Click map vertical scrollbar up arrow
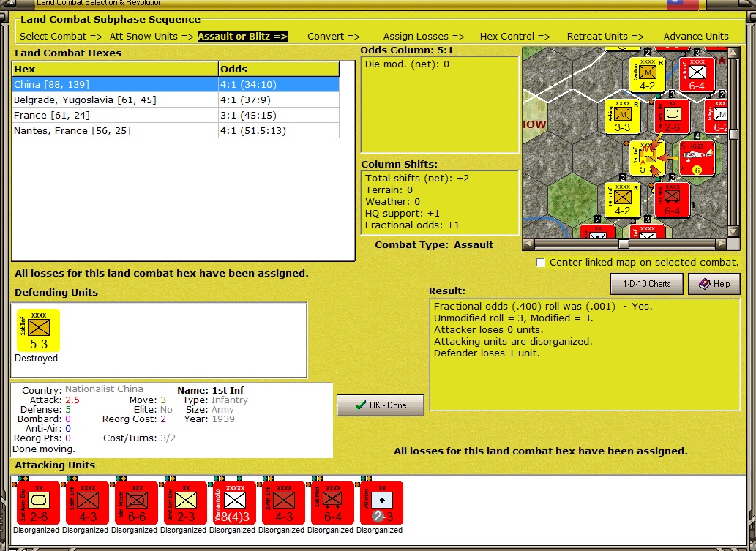This screenshot has width=756, height=551. pyautogui.click(x=733, y=52)
